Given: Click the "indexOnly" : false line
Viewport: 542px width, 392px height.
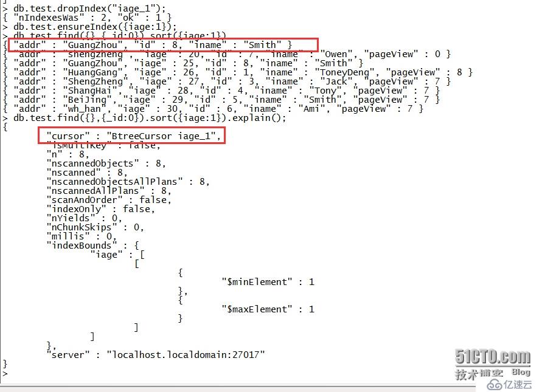Looking at the screenshot, I should click(100, 209).
